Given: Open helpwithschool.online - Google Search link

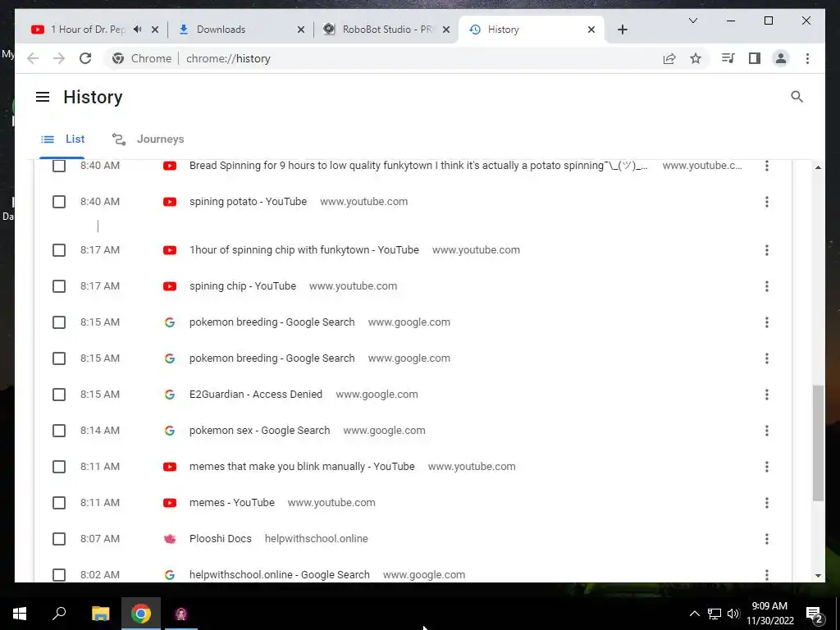Looking at the screenshot, I should click(279, 575).
